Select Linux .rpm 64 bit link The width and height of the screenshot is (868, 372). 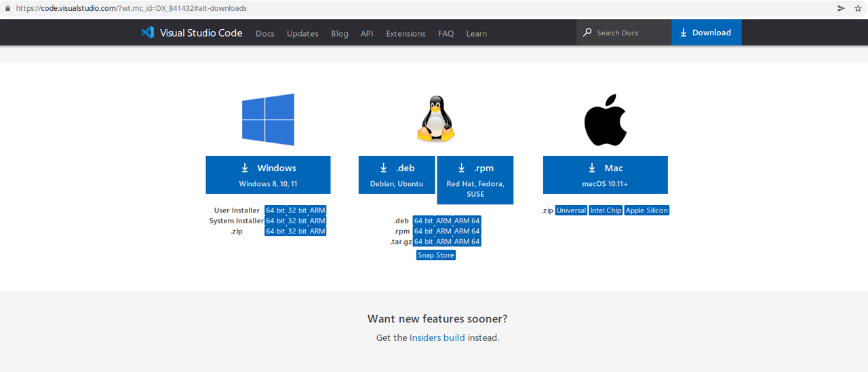point(423,231)
